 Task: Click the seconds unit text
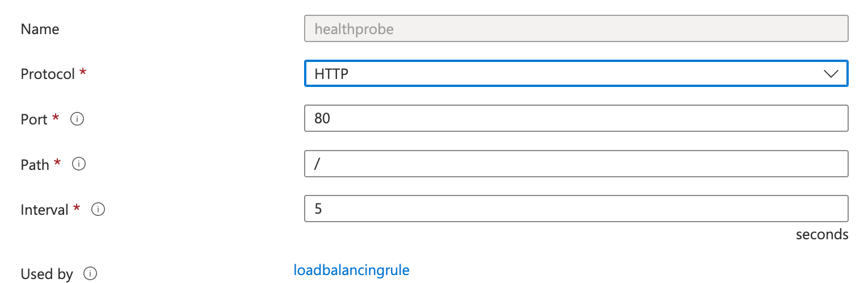pyautogui.click(x=822, y=234)
